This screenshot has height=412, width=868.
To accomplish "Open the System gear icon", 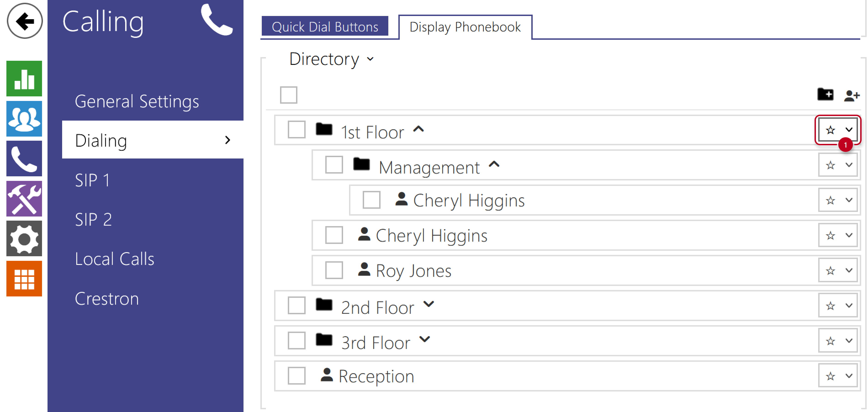I will [24, 238].
